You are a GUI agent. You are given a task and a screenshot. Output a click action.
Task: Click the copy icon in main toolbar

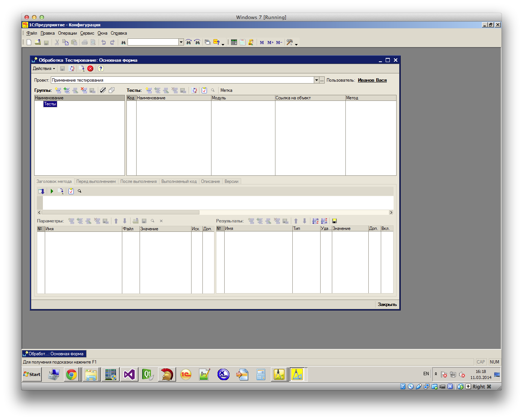coord(65,42)
